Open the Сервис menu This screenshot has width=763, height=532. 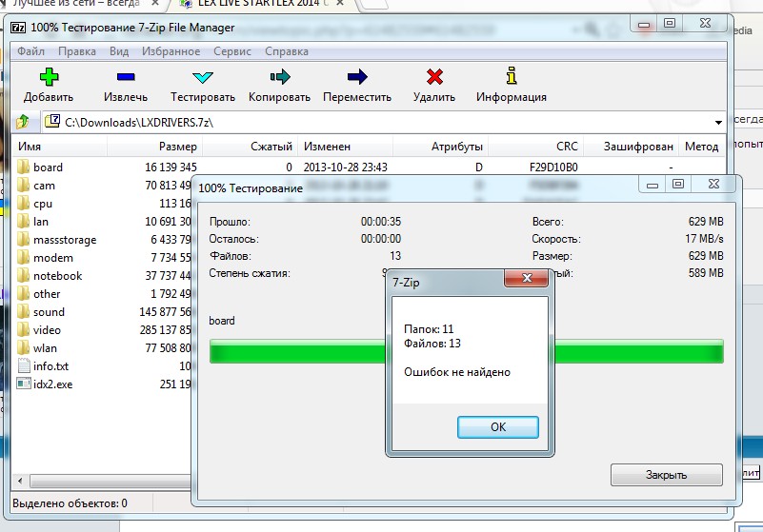[x=232, y=51]
